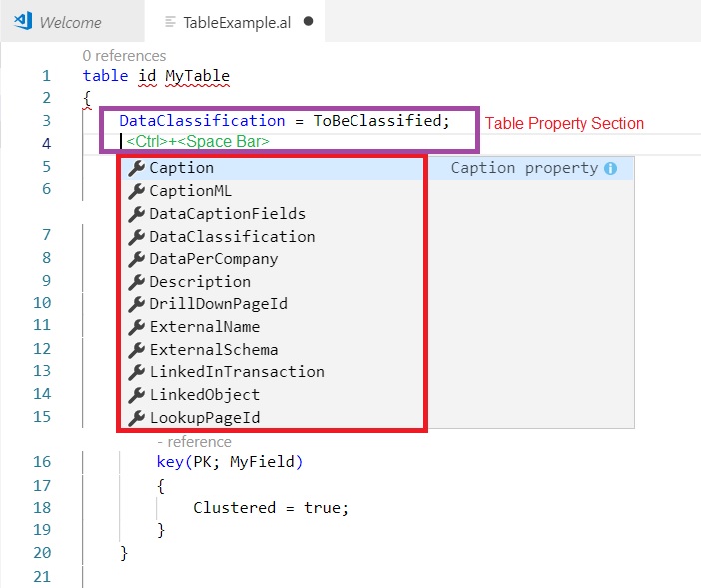Click the wrench icon beside Caption

(x=137, y=168)
